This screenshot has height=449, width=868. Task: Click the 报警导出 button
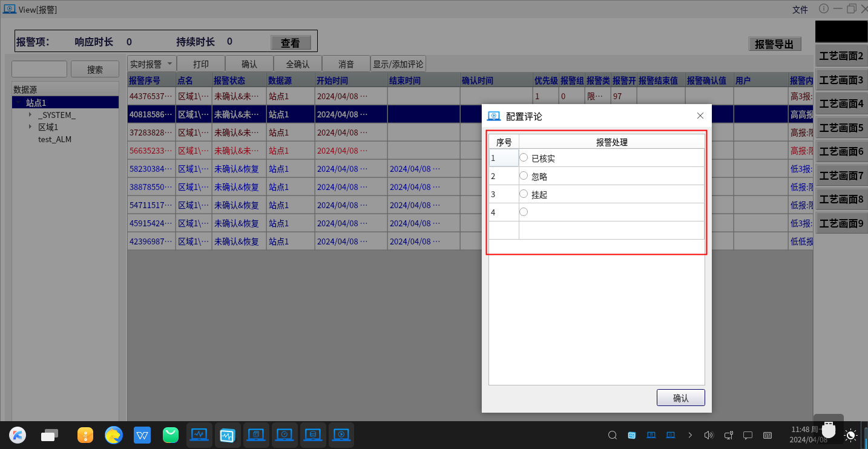point(775,44)
